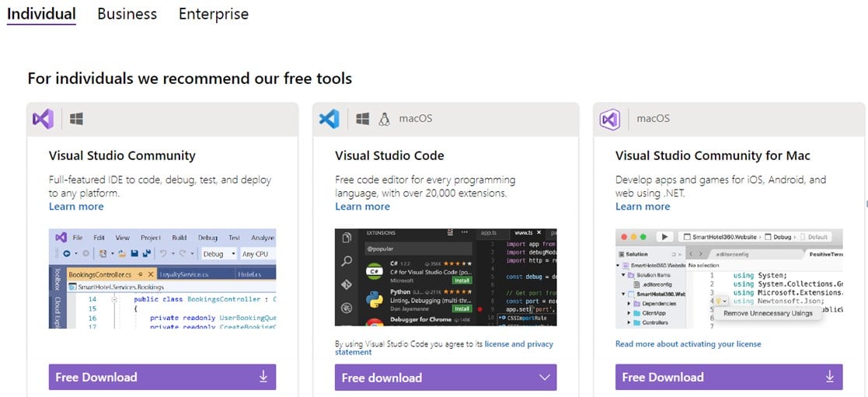Click the purple Visual Studio logo icon
The height and width of the screenshot is (397, 868).
(43, 119)
